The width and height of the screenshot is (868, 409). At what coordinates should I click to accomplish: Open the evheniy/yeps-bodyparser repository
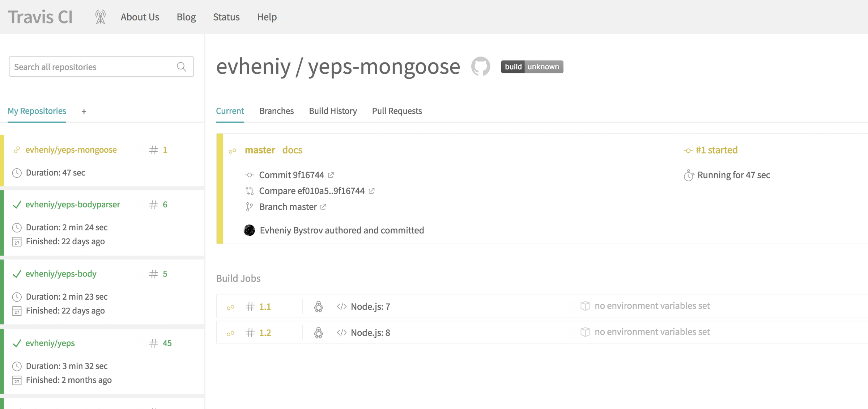[x=72, y=204]
